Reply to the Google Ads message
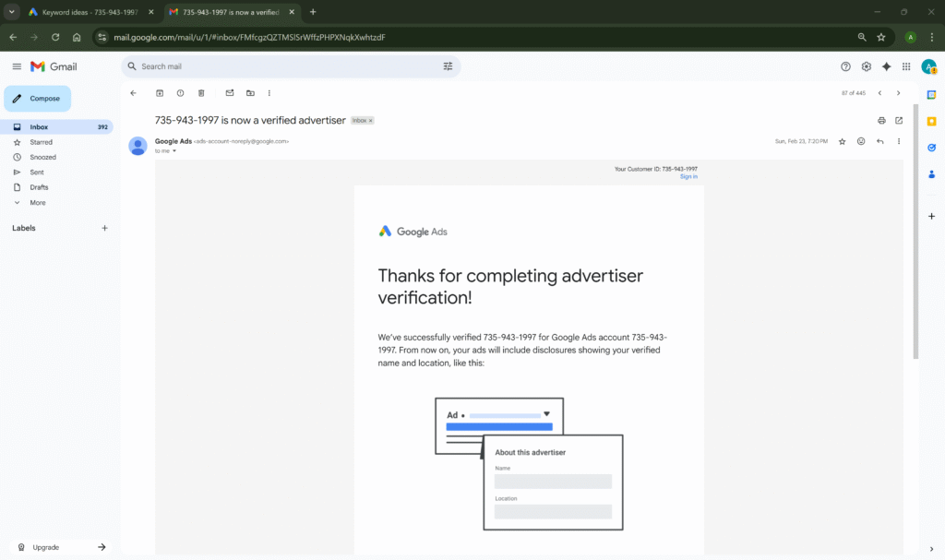The image size is (945, 560). 879,141
